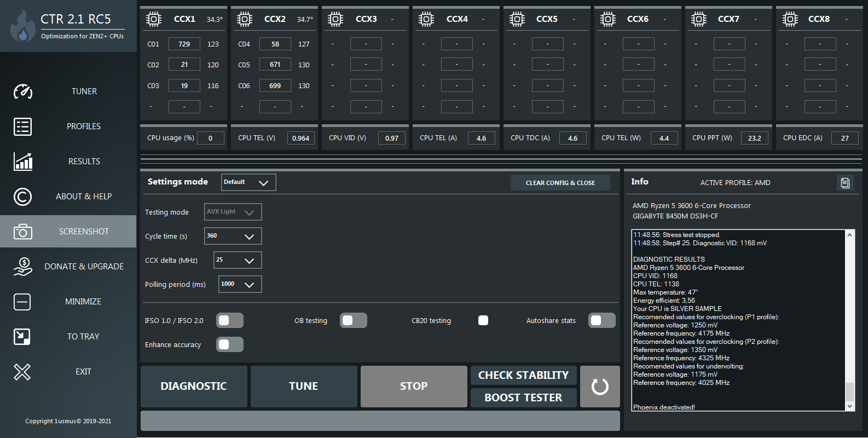Enable the Enhance accuracy switch

(230, 345)
